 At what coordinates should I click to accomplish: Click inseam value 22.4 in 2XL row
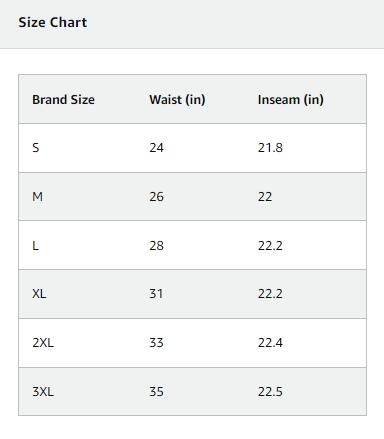270,343
